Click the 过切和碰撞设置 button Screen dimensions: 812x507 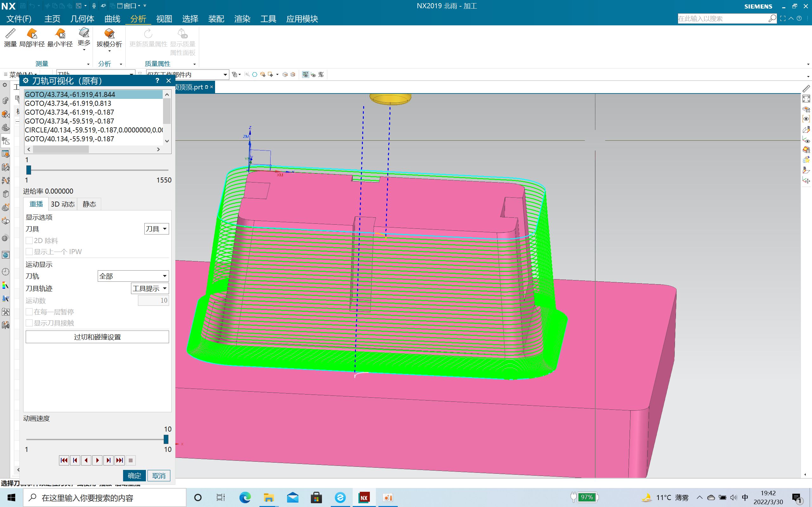pyautogui.click(x=97, y=337)
